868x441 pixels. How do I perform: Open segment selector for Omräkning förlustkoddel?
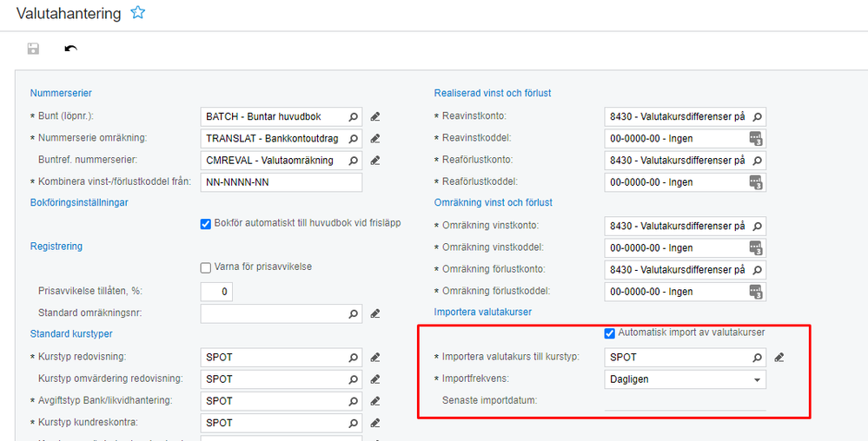[757, 292]
